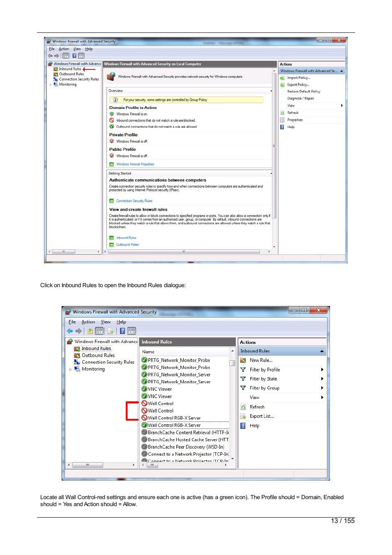This screenshot has height=555, width=392.
Task: Click the Properties icon in the overview window actions
Action: (282, 120)
